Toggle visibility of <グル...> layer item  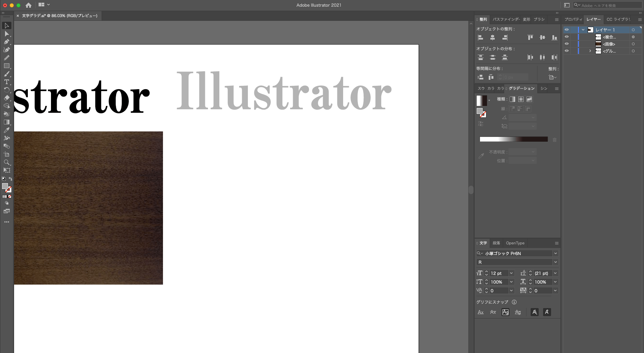[x=567, y=51]
